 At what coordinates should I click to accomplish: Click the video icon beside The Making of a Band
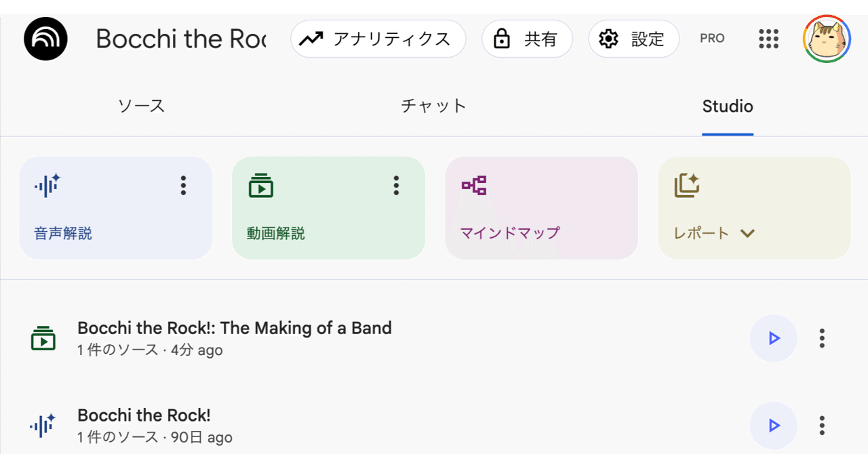(x=43, y=338)
